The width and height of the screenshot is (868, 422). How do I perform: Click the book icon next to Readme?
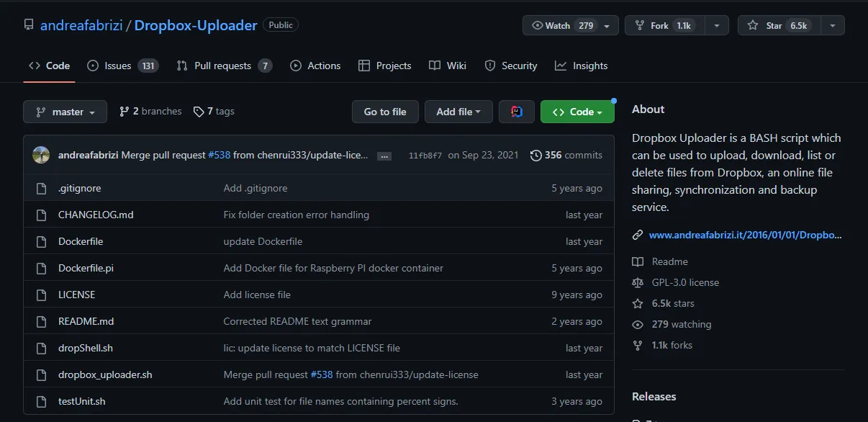click(638, 261)
